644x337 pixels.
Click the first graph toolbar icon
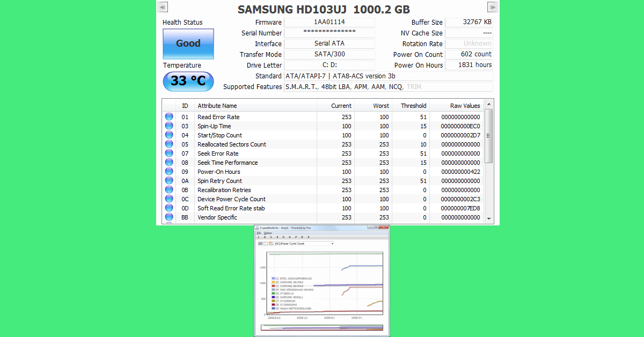(260, 244)
